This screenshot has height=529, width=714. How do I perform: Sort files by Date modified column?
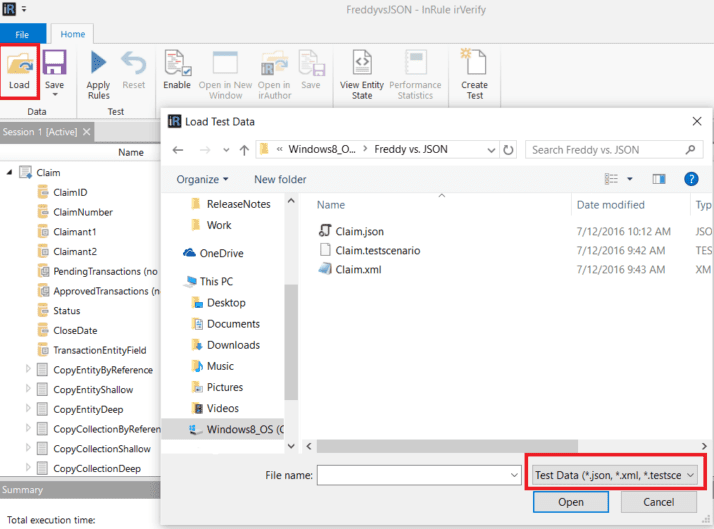[x=611, y=205]
